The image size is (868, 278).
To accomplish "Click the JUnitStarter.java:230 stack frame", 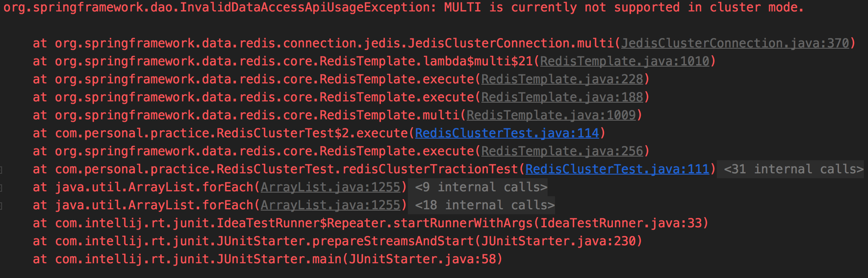I will [337, 241].
